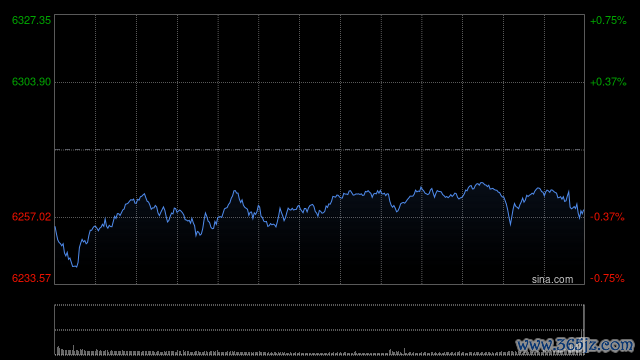The image size is (640, 360).
Task: Click the early volume spike in the volume panel
Action: tap(73, 350)
